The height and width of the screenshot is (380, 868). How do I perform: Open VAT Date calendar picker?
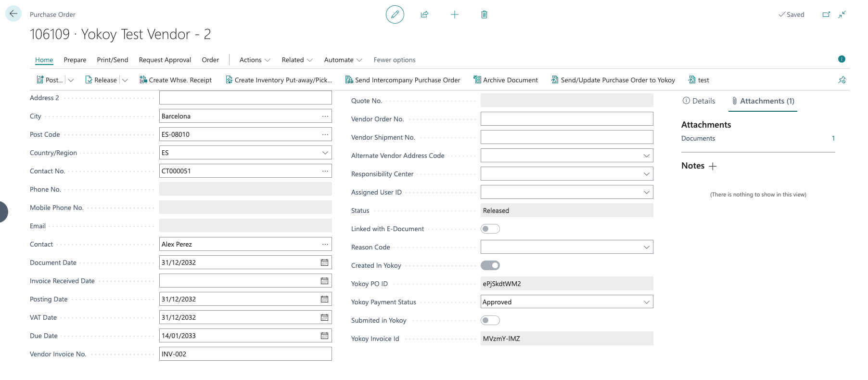(325, 317)
